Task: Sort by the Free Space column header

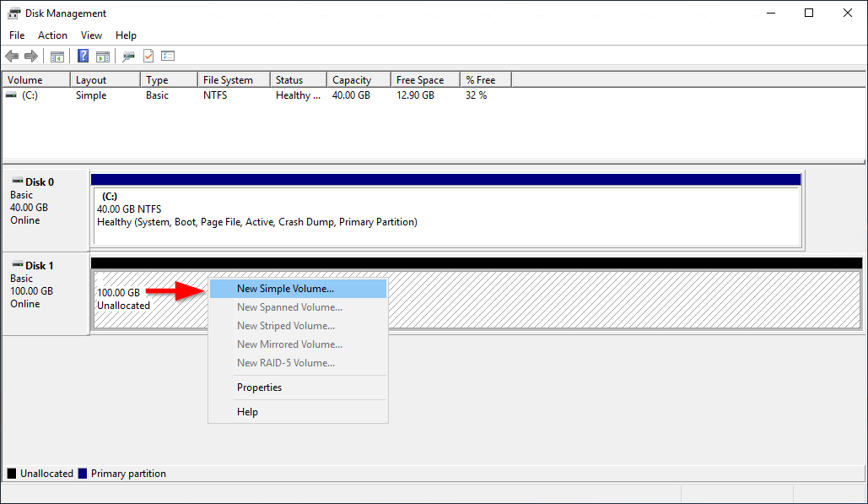Action: [419, 80]
